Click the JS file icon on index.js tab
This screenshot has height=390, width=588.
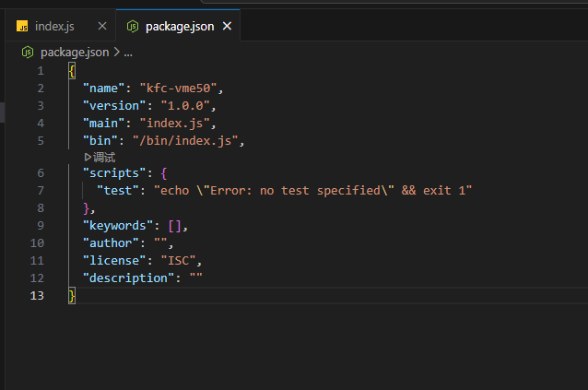[x=22, y=26]
